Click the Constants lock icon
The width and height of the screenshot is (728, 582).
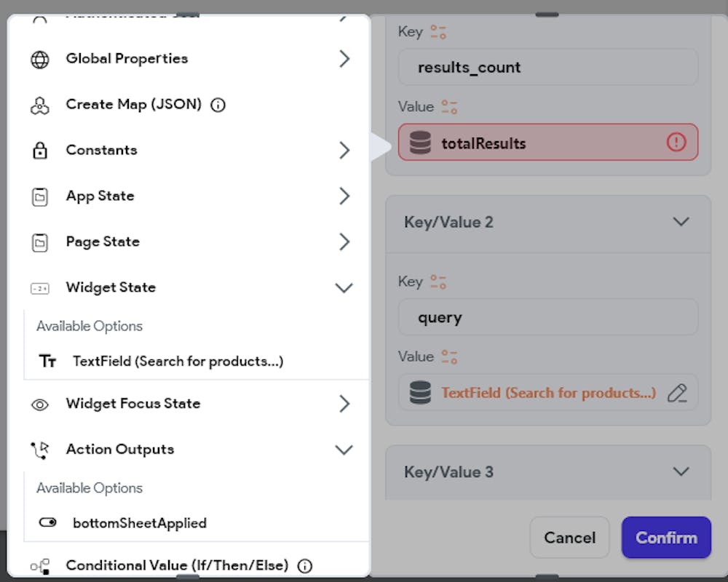tap(39, 151)
